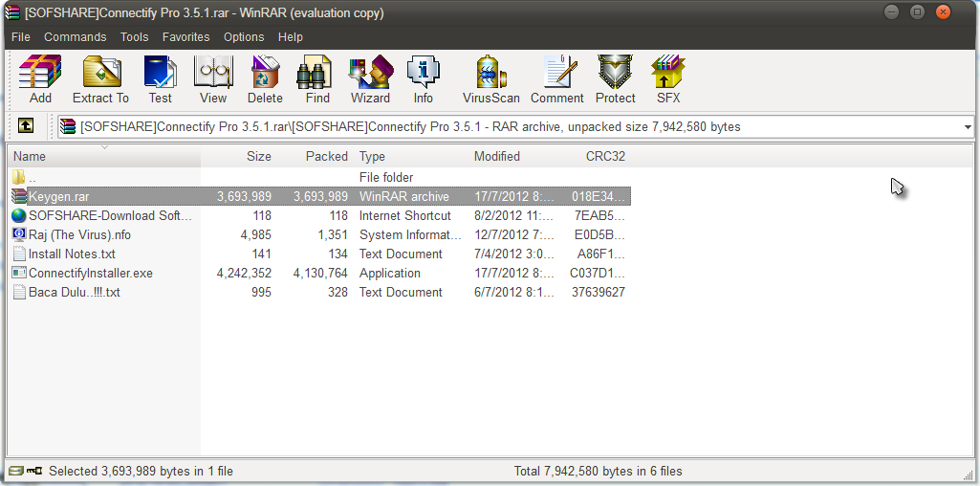Open the Find binoculars tool

click(x=317, y=79)
